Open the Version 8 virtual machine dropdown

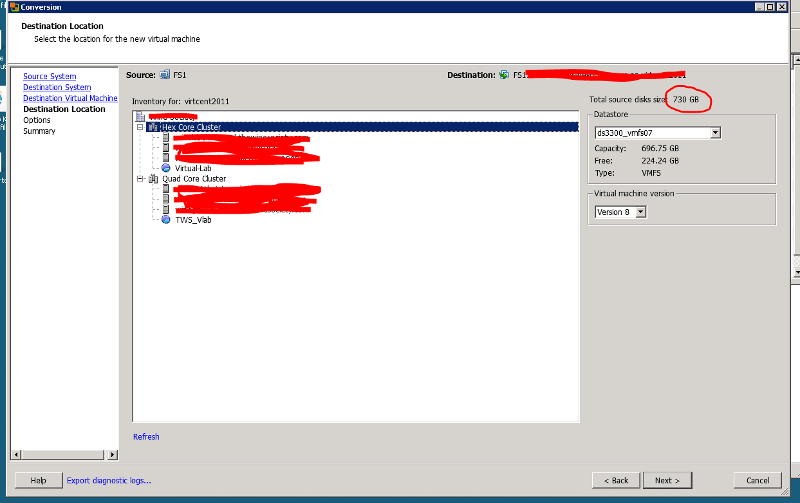pos(641,212)
